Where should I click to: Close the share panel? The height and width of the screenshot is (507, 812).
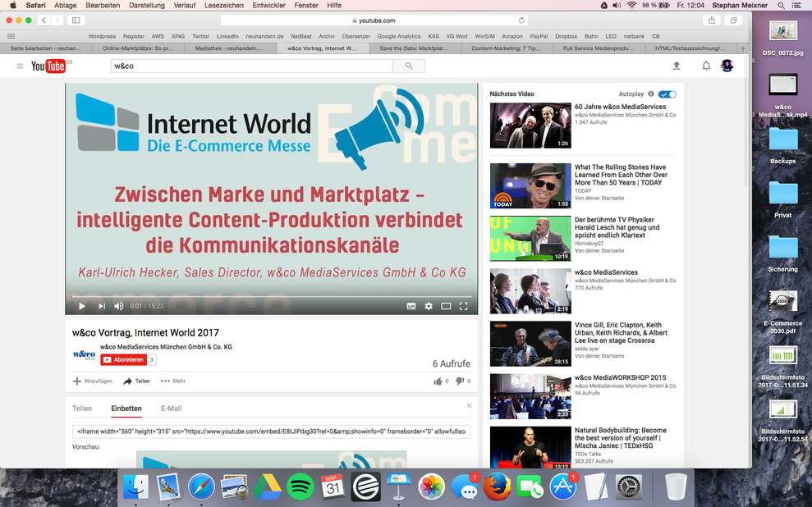pyautogui.click(x=469, y=405)
